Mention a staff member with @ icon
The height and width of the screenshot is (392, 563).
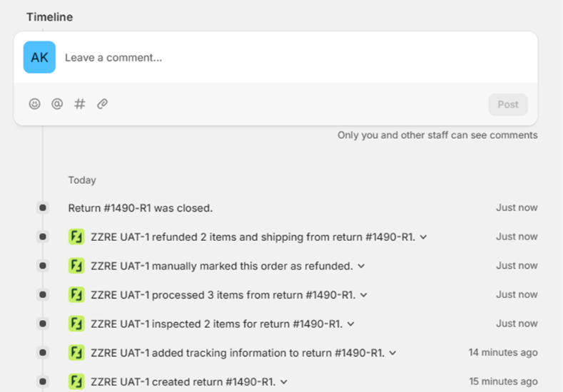pyautogui.click(x=57, y=104)
